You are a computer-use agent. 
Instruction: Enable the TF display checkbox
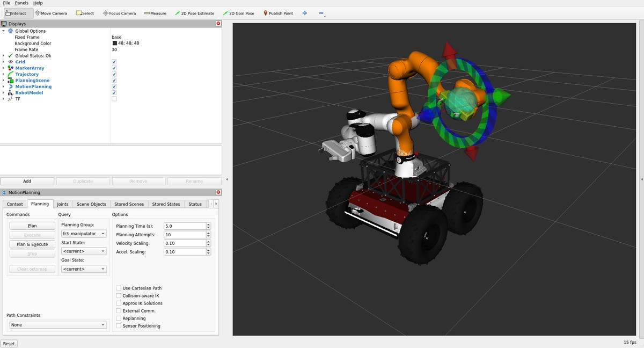click(114, 99)
